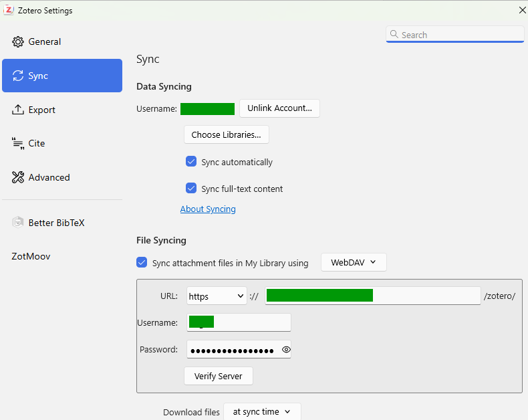Open the General settings pane
528x420 pixels.
pos(62,41)
